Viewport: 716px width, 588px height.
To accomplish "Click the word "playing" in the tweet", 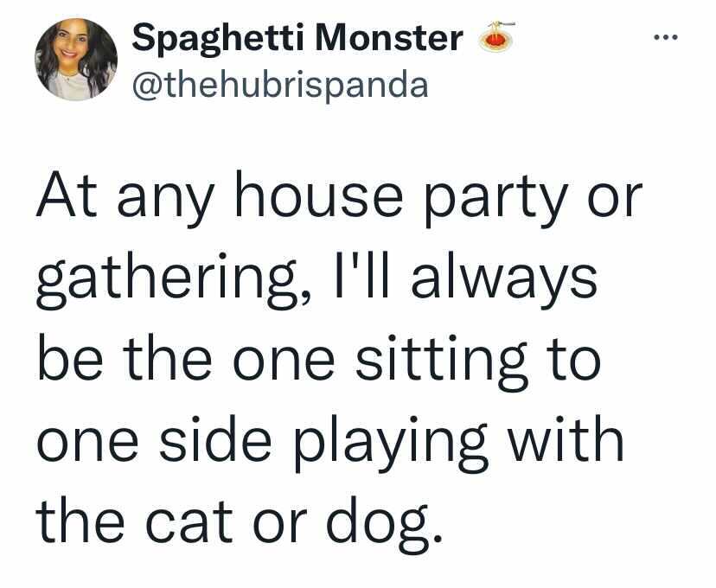I will (x=391, y=444).
